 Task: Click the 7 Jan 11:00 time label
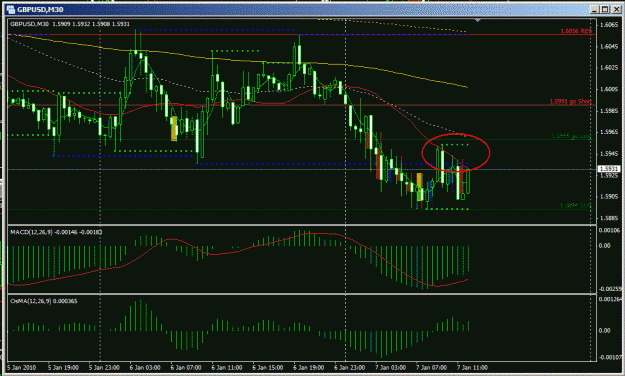(x=472, y=367)
